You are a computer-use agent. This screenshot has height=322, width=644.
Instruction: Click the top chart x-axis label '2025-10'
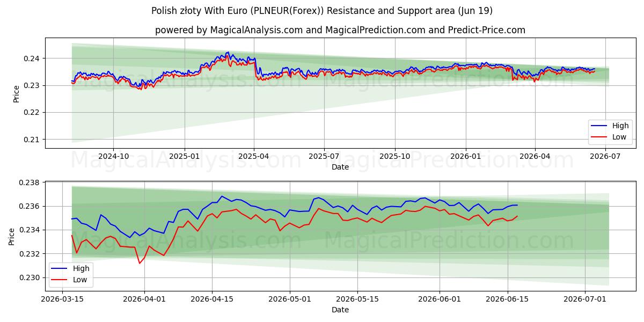(395, 156)
